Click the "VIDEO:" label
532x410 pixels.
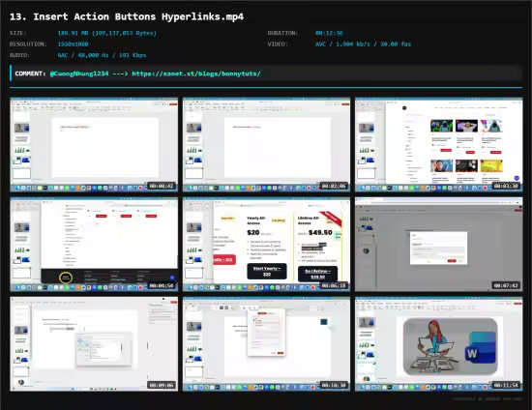[x=278, y=44]
